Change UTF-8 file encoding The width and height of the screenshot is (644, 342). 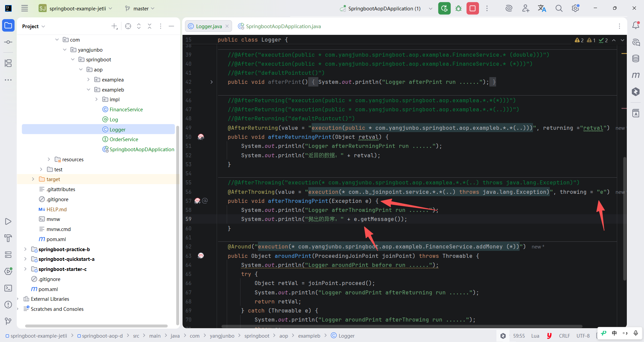click(x=583, y=336)
